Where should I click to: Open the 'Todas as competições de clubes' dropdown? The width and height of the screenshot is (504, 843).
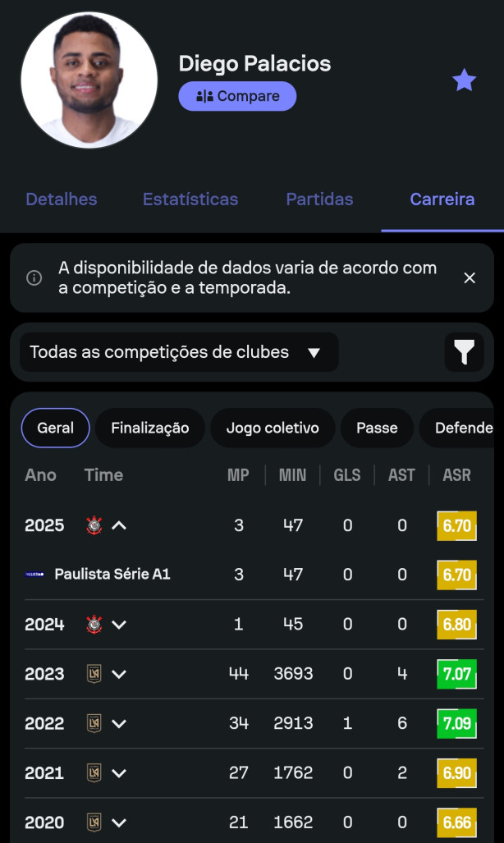pos(177,352)
